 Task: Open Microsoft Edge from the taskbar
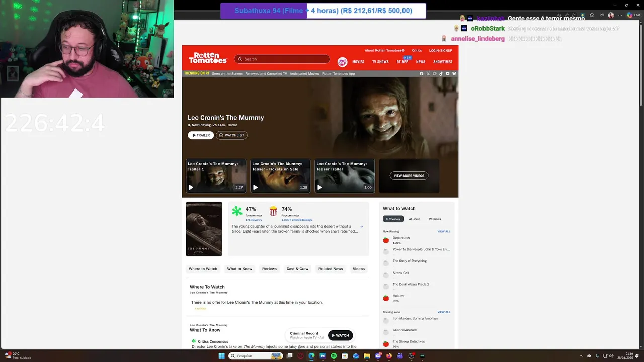coord(311,356)
